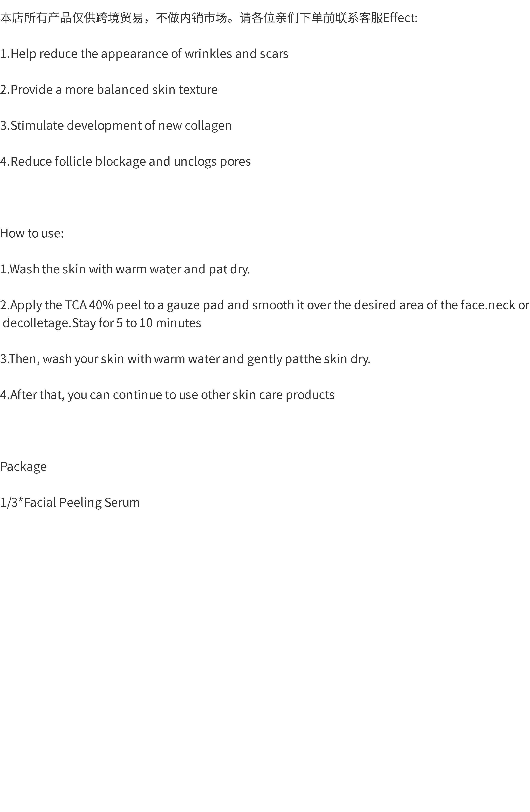Image resolution: width=530 pixels, height=812 pixels.
Task: Click the "Package" heading
Action: (24, 467)
